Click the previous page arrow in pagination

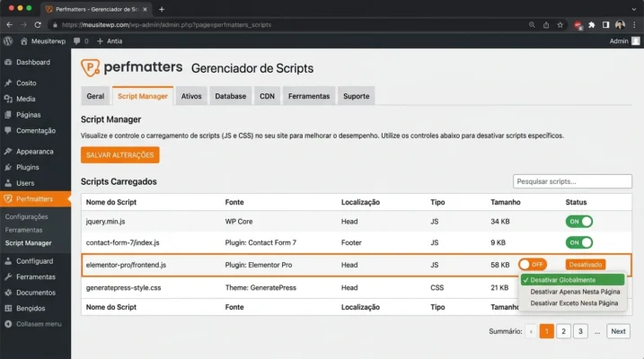pyautogui.click(x=531, y=331)
